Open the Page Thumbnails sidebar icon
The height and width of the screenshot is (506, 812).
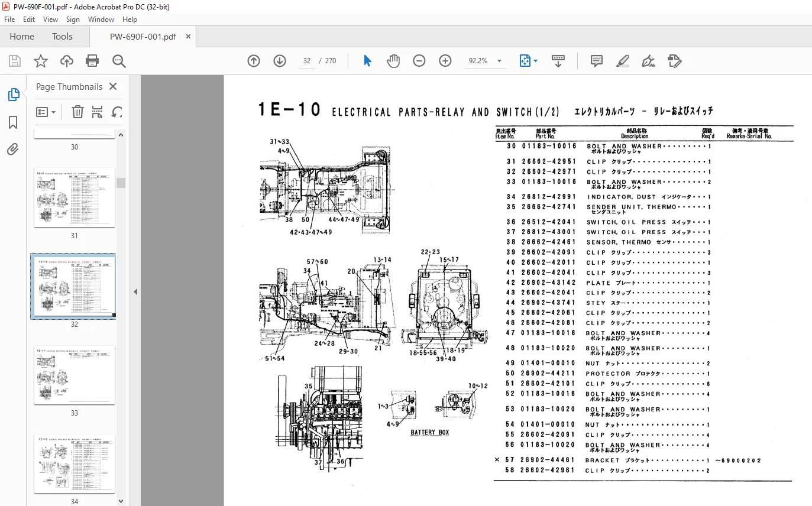(13, 95)
